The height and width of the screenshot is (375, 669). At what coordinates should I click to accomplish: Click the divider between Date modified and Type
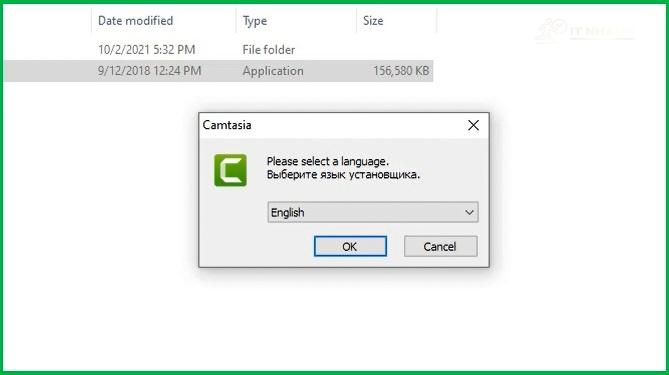pos(236,20)
